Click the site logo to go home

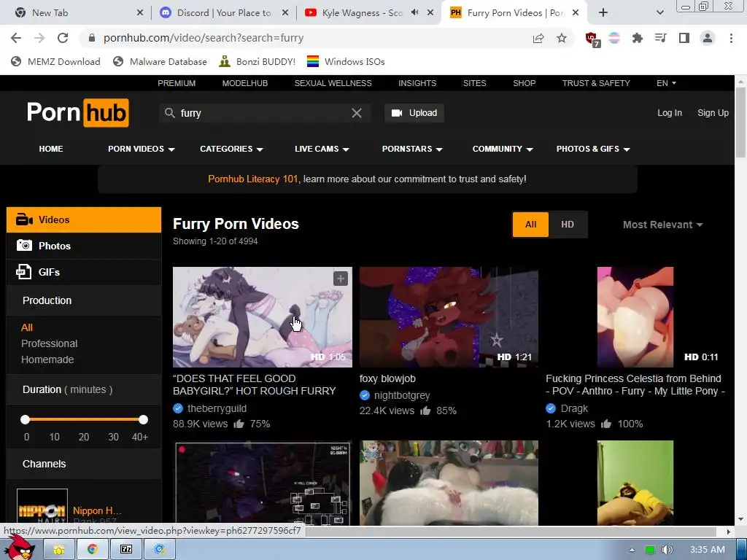pyautogui.click(x=77, y=113)
